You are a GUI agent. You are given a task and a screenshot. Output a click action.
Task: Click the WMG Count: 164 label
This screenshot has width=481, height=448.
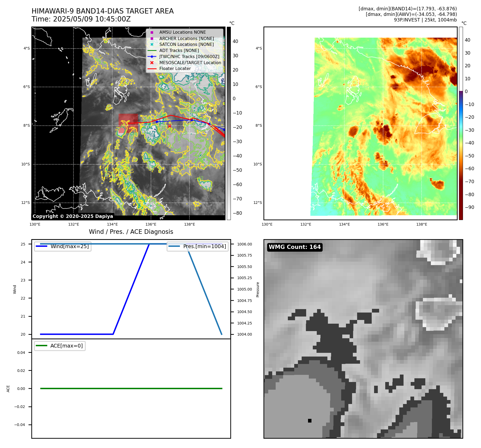295,247
